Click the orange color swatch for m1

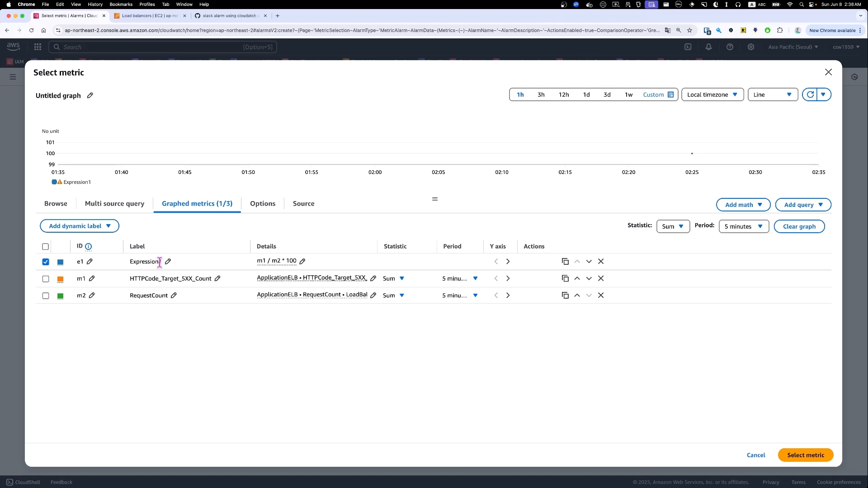(61, 279)
